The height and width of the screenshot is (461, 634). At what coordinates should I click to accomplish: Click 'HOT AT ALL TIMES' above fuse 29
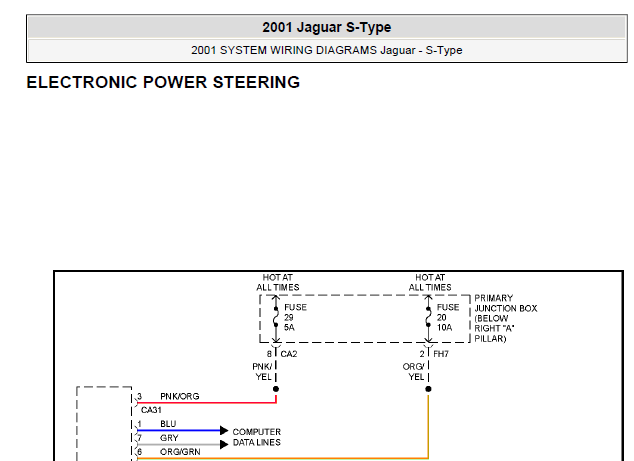277,282
